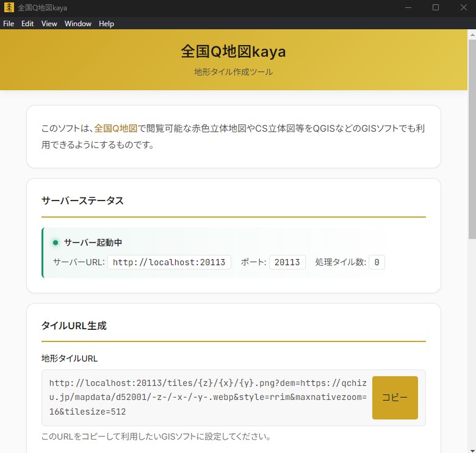476x453 pixels.
Task: Click the scrollbar down arrow
Action: tap(472, 451)
